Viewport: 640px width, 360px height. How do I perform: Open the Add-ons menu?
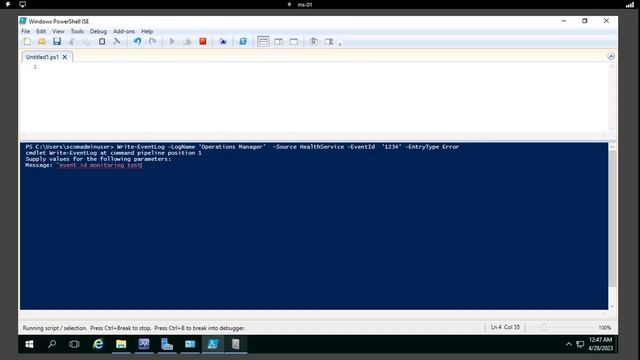click(124, 31)
